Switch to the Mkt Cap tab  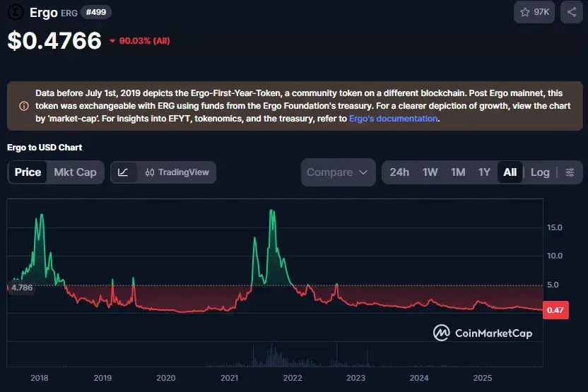pos(75,172)
